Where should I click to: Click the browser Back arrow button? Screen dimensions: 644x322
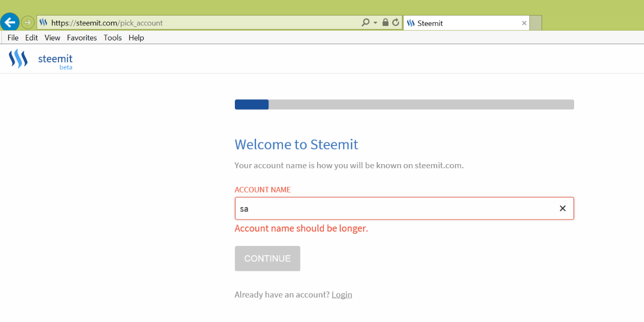point(10,22)
